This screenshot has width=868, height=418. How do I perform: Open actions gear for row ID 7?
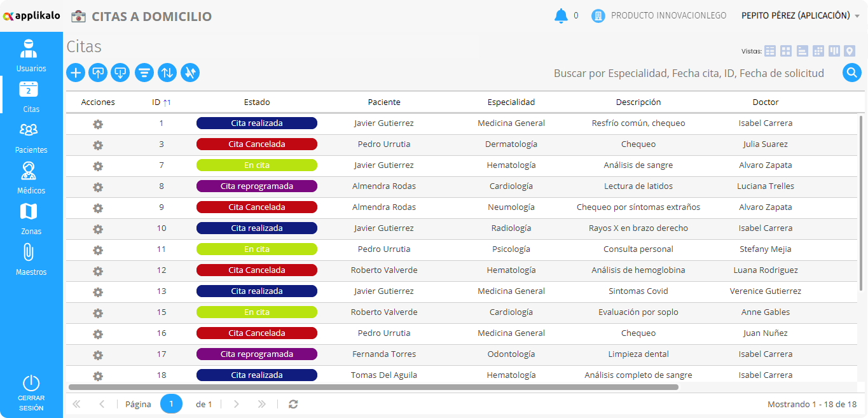[x=98, y=166]
